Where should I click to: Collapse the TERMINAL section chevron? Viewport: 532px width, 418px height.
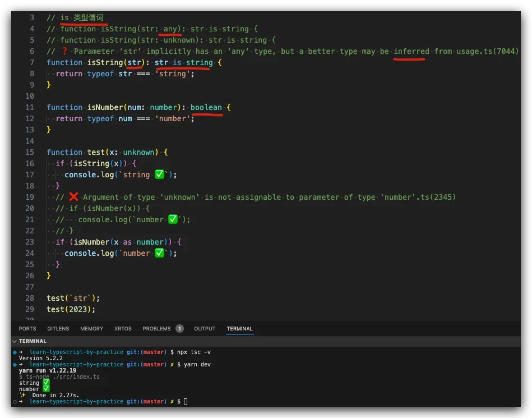coord(14,341)
